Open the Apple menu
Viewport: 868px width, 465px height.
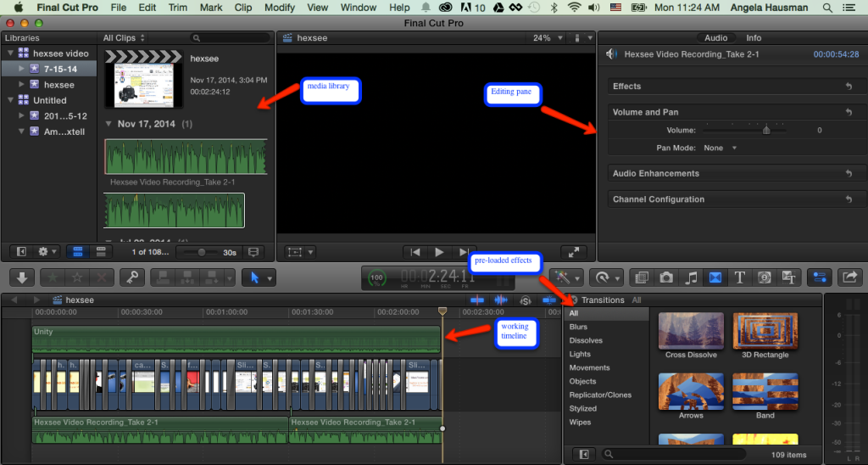point(19,7)
